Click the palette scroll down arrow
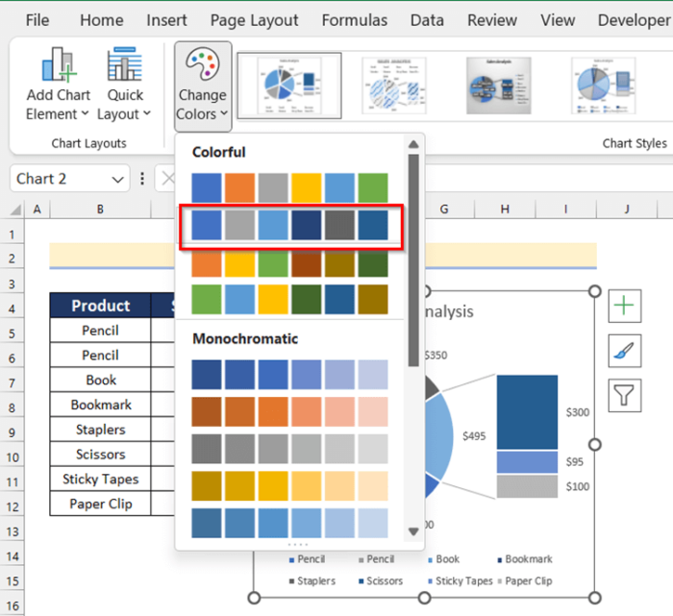Screen dimensions: 673x616 click(x=413, y=532)
